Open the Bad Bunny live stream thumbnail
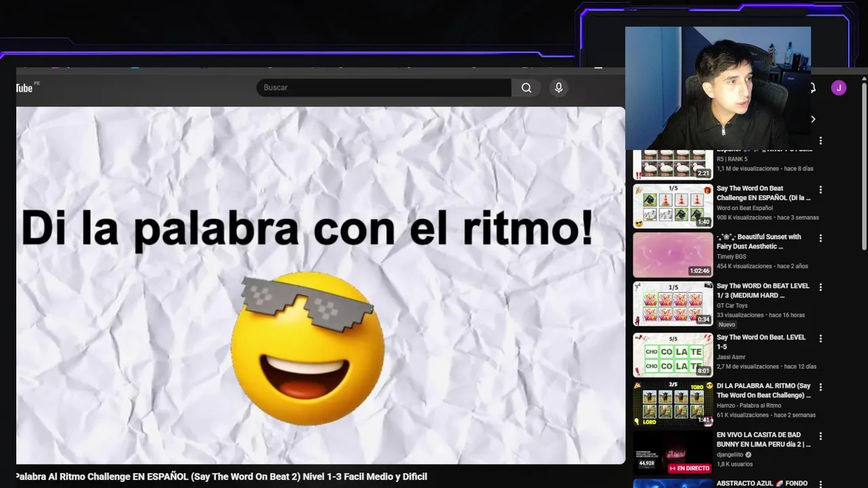The image size is (868, 488). [673, 452]
